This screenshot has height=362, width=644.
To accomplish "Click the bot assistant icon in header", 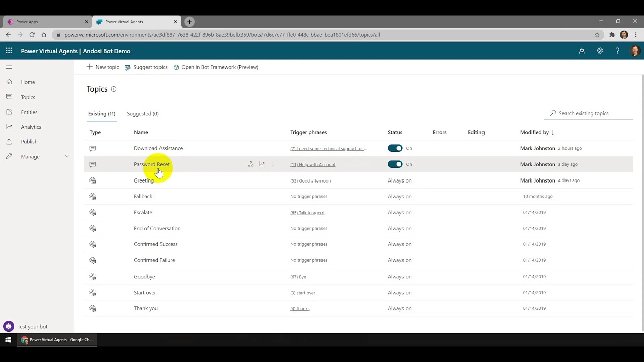I will coord(582,51).
